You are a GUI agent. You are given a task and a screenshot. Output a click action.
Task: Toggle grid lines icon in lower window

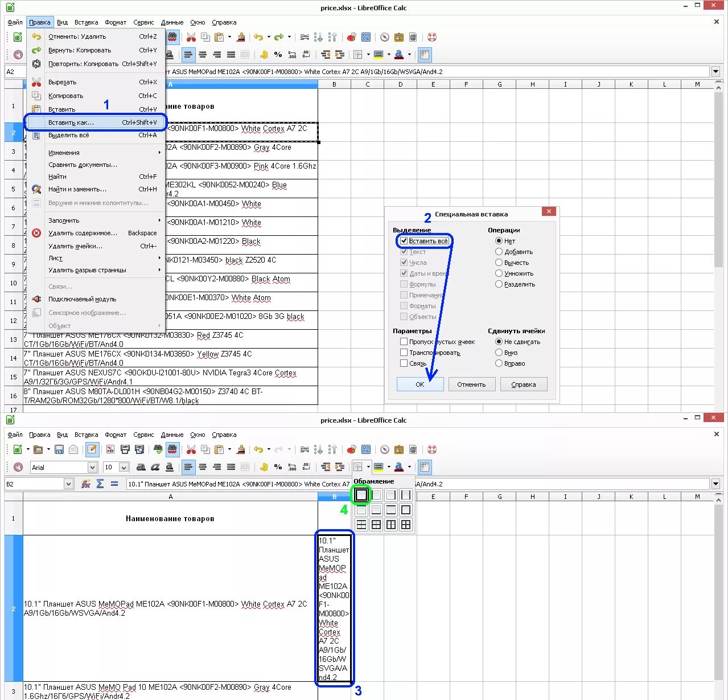tap(425, 467)
